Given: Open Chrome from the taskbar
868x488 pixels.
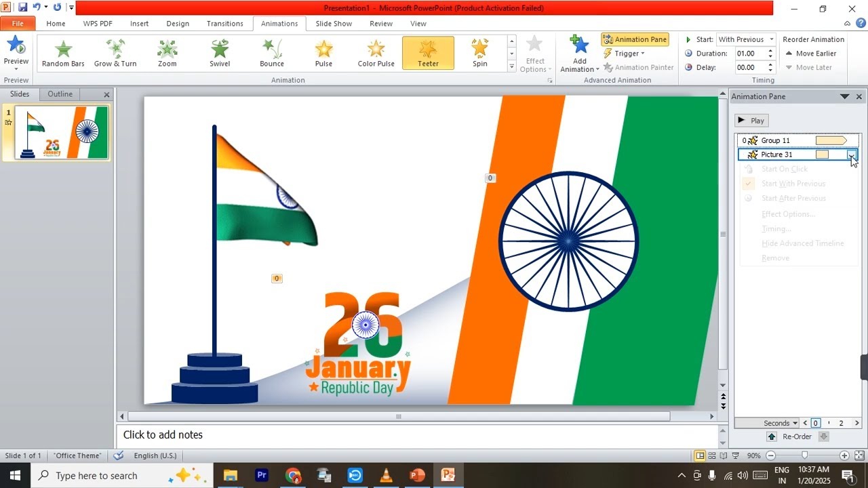Looking at the screenshot, I should (293, 475).
